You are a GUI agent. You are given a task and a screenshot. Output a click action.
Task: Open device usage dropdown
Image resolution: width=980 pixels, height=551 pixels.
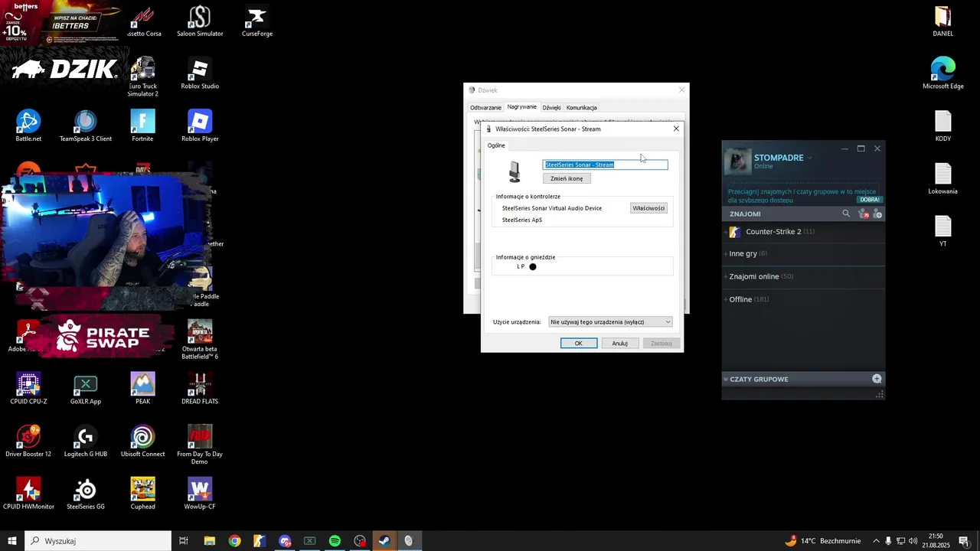[x=610, y=322]
